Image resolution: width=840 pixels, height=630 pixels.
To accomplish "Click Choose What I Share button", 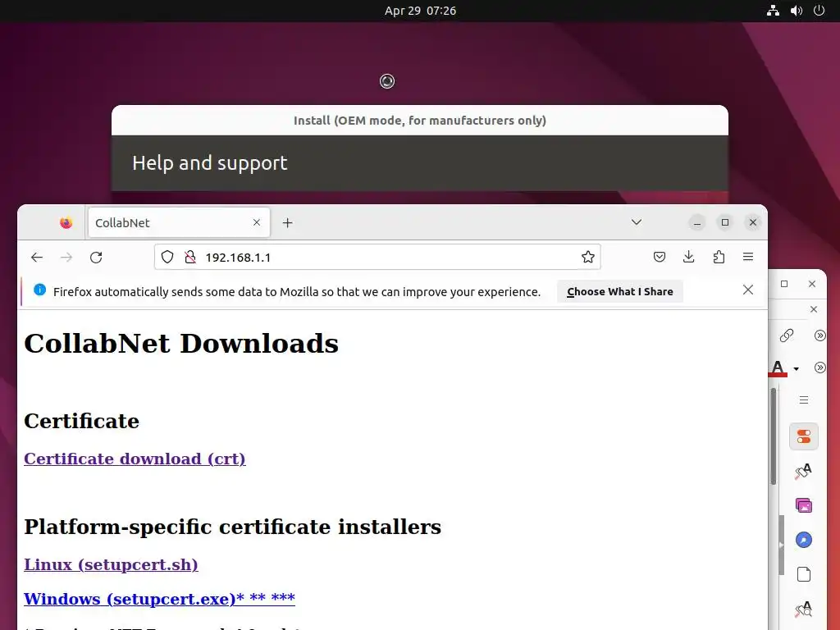I will click(620, 291).
